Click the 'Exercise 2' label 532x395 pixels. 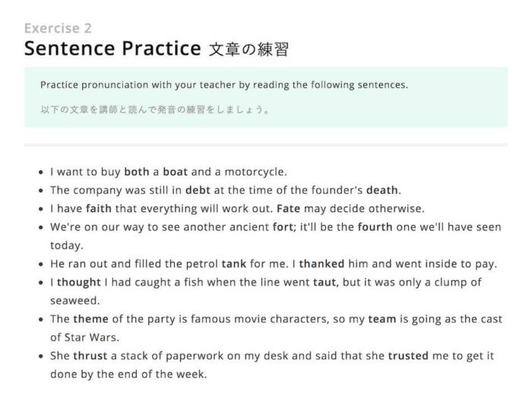pos(58,28)
